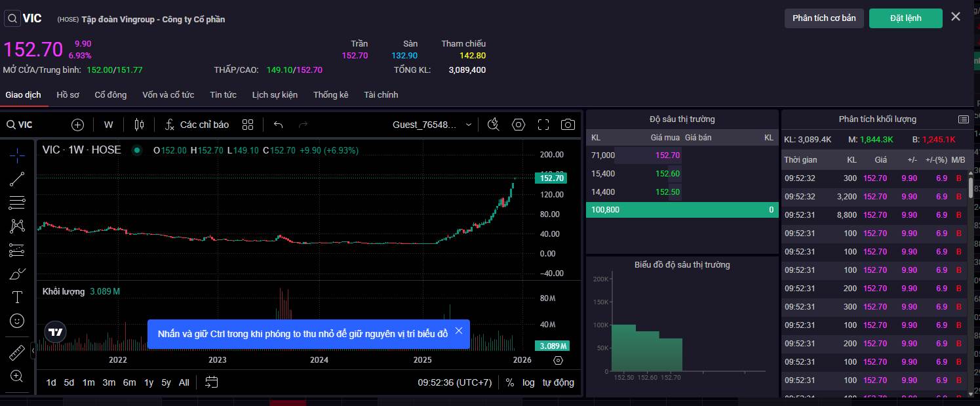Open the Fibonacci retracement tool
The height and width of the screenshot is (406, 980).
click(x=18, y=202)
